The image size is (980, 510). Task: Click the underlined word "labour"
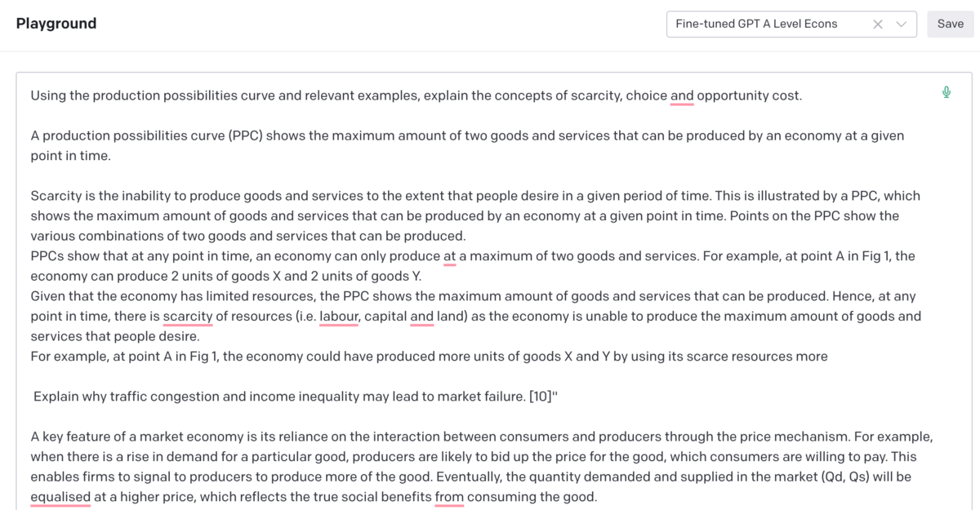click(x=339, y=317)
